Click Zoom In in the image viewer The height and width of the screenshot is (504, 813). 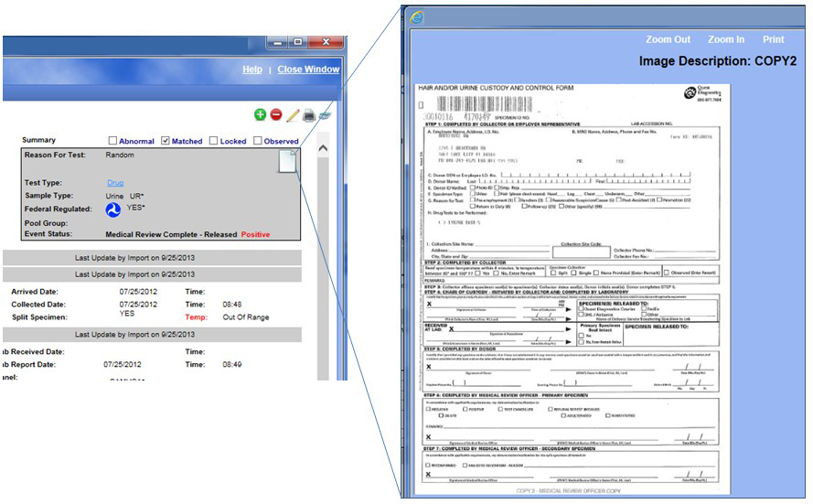tap(726, 40)
